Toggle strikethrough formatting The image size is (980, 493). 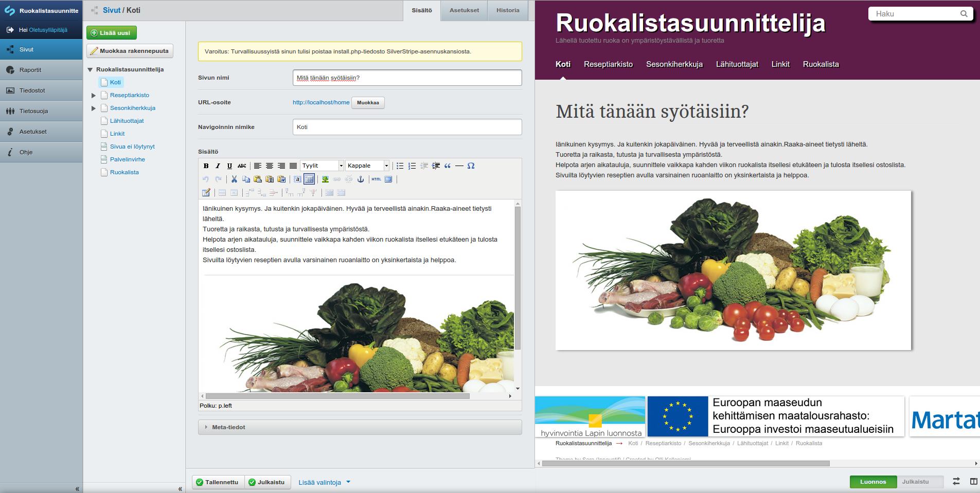pos(242,166)
